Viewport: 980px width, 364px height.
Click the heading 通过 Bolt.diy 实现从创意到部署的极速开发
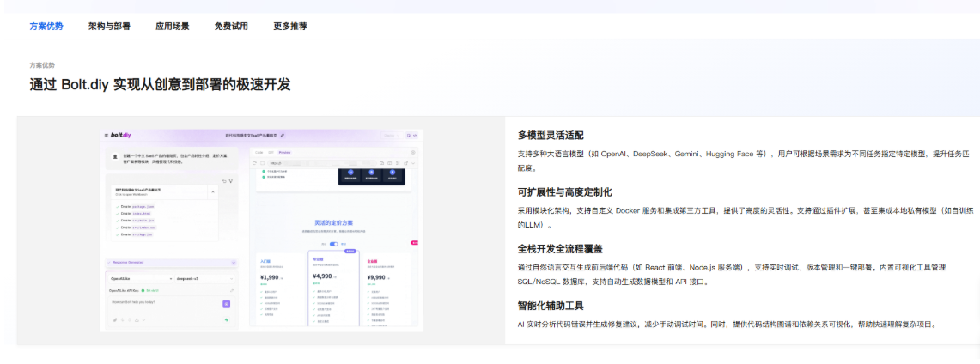pos(160,85)
